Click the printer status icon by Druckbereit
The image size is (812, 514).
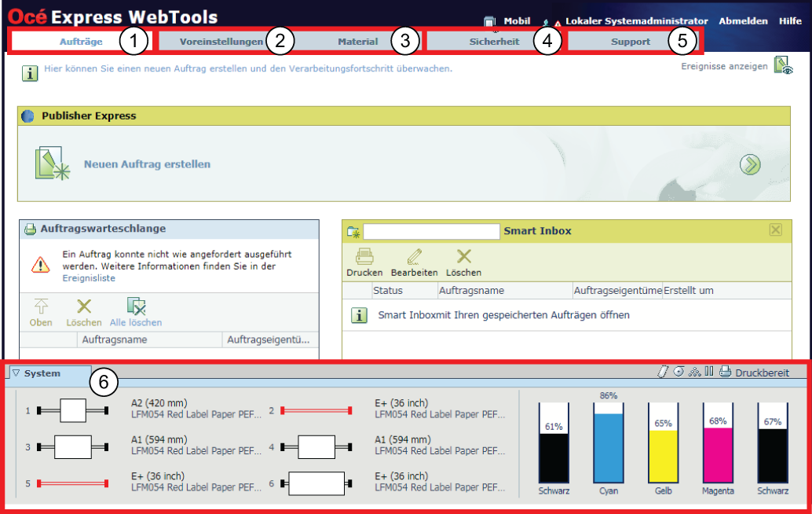coord(725,372)
